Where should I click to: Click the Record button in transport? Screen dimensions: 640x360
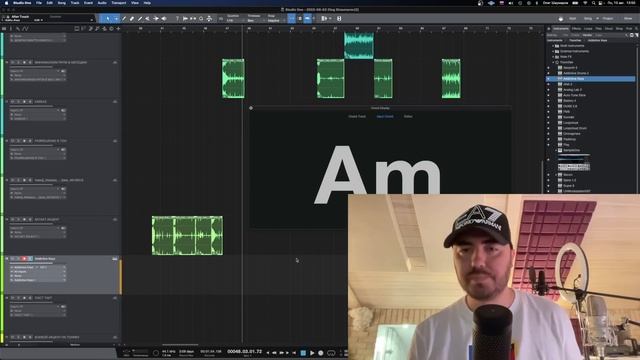click(x=321, y=353)
